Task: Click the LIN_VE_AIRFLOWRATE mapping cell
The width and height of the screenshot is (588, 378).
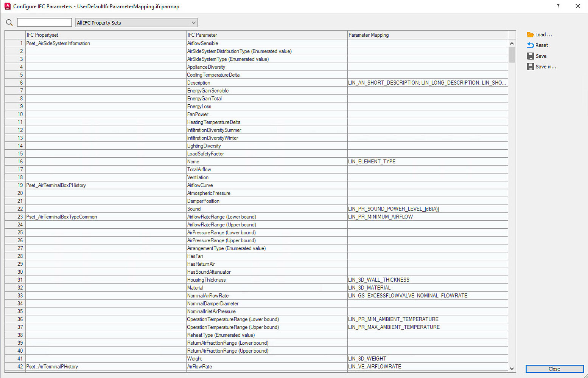Action: [x=428, y=367]
